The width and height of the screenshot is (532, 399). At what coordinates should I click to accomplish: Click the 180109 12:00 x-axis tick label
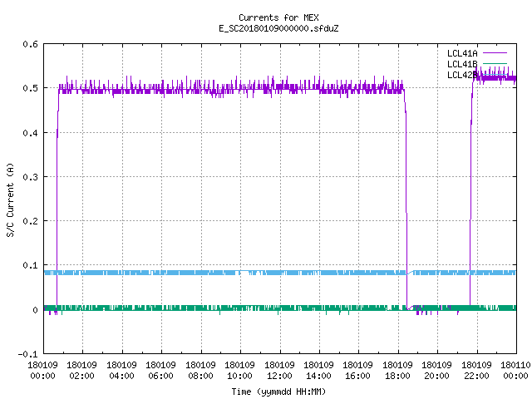[x=279, y=371]
